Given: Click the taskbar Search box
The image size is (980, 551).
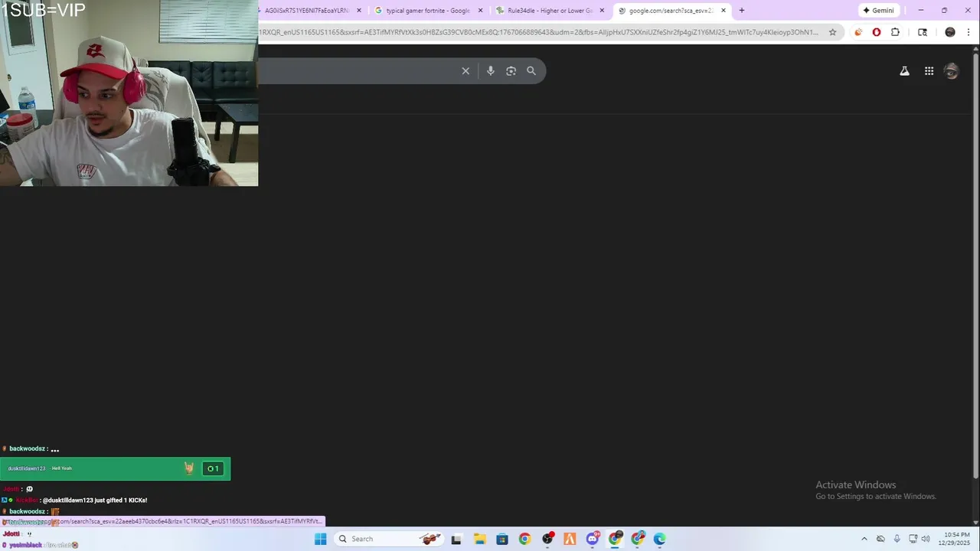Looking at the screenshot, I should point(390,539).
